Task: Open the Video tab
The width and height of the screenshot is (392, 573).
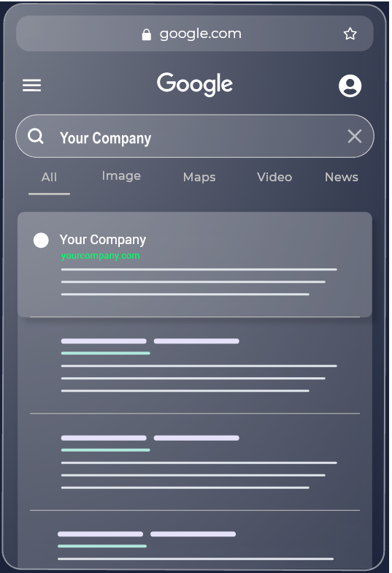Action: (x=274, y=177)
